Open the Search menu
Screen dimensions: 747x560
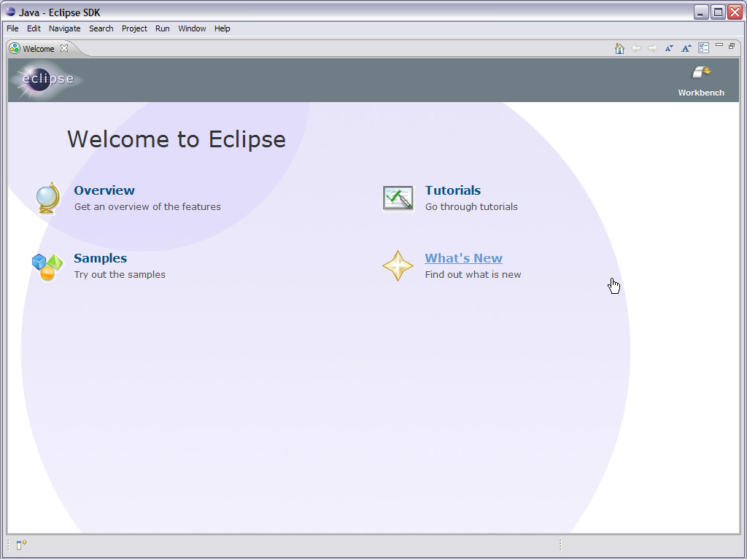(x=101, y=28)
